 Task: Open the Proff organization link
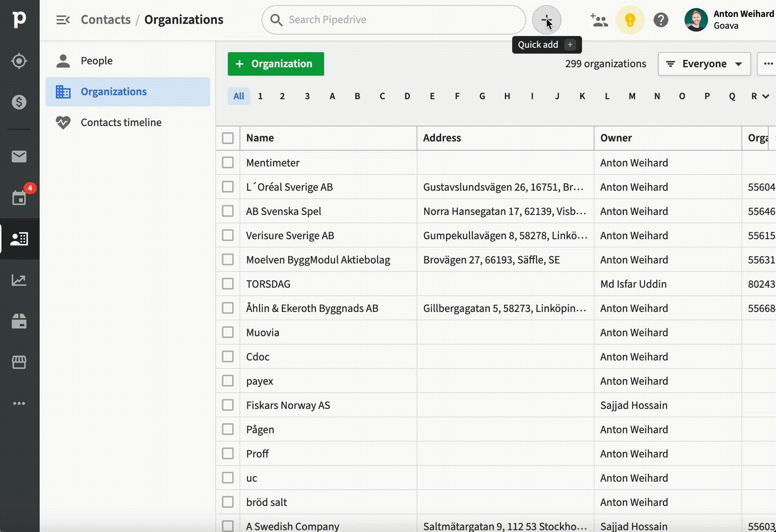tap(258, 454)
